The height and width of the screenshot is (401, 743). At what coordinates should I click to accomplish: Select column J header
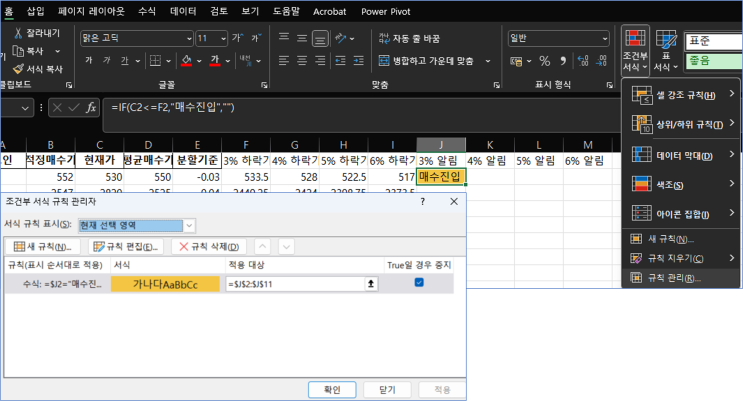[441, 145]
